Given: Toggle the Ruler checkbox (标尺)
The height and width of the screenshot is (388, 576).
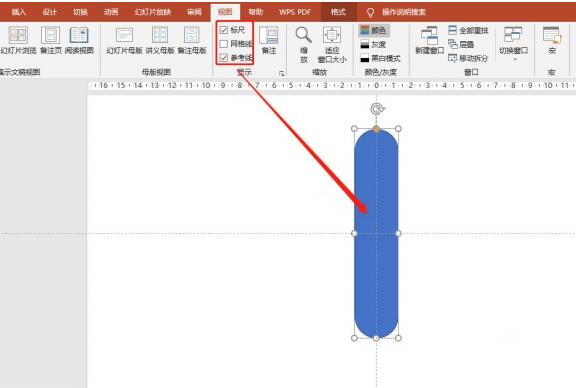Looking at the screenshot, I should [x=223, y=30].
